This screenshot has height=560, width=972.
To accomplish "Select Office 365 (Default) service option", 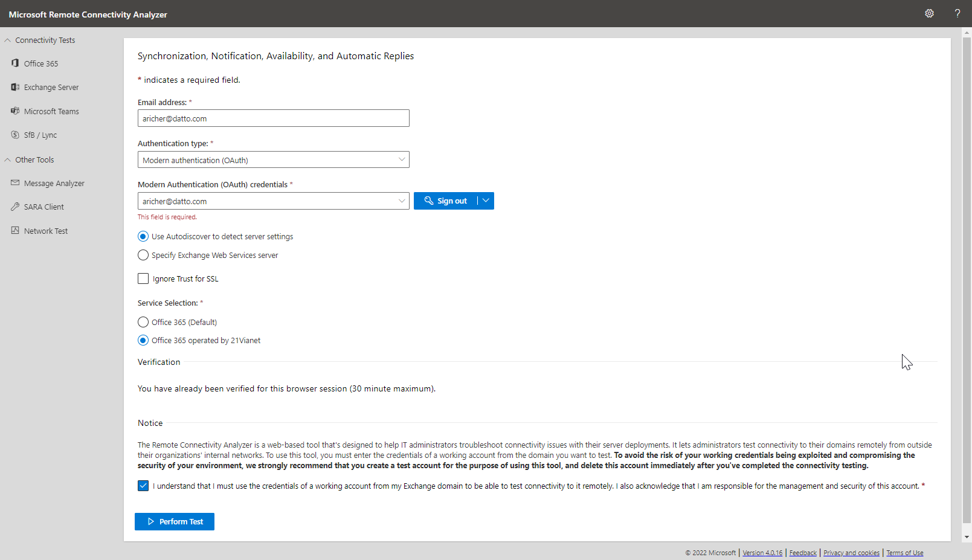I will pos(143,322).
